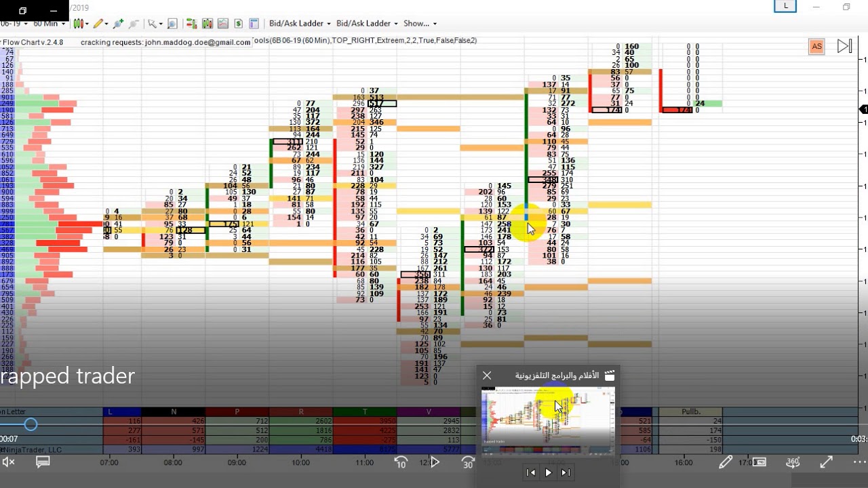Click the red-green data box icon

click(191, 24)
